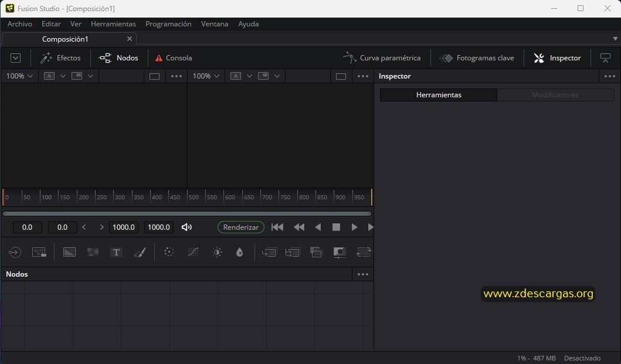Open the arrow beside A in left viewer

63,76
